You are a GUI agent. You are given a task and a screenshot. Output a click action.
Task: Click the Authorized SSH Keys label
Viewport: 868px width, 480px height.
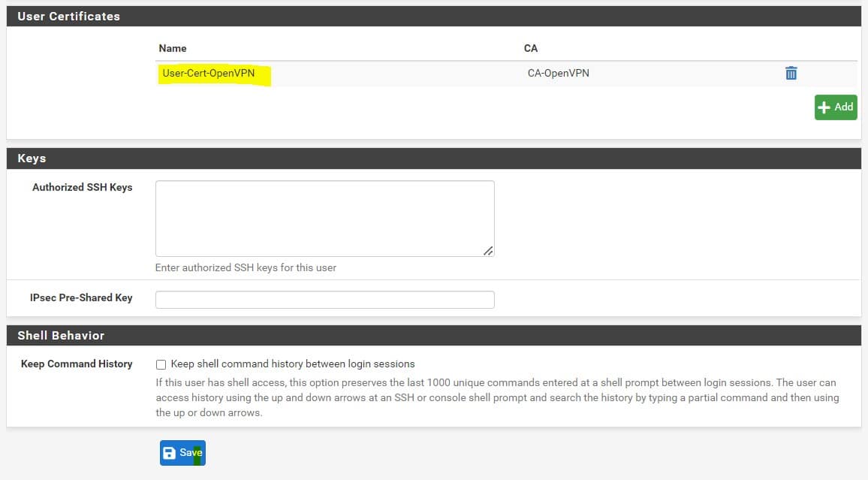(83, 187)
